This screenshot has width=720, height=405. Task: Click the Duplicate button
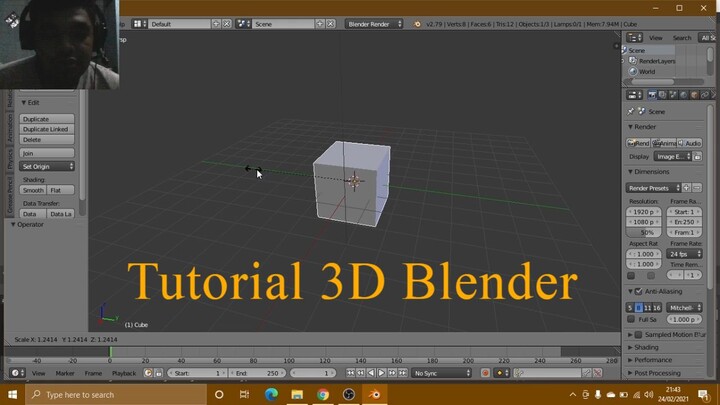[x=47, y=119]
